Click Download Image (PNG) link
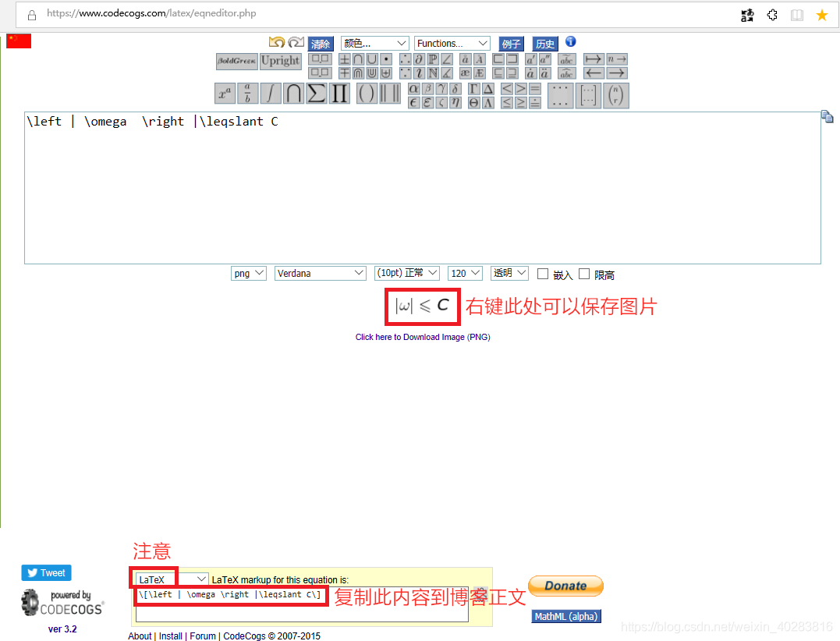Viewport: 840px width, 641px height. [423, 337]
